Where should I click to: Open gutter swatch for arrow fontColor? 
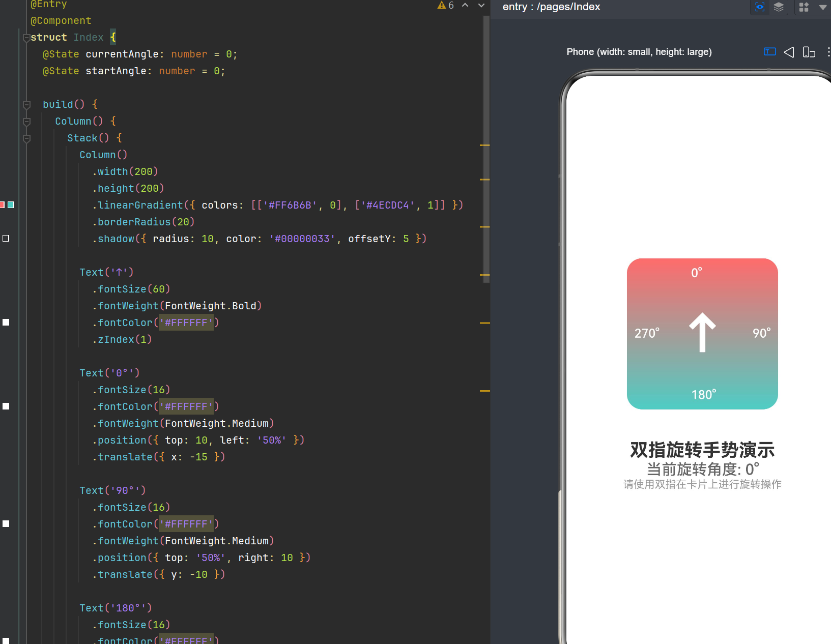coord(6,323)
